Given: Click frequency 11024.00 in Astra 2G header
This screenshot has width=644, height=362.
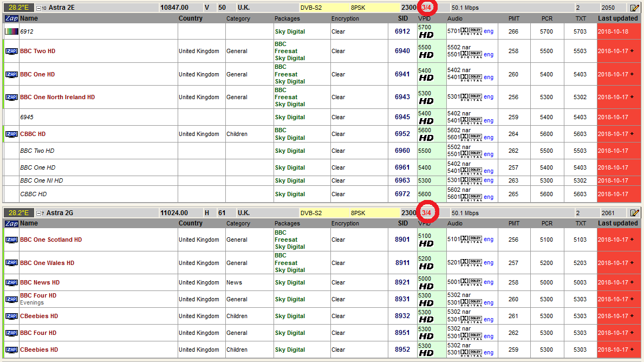Looking at the screenshot, I should coord(174,213).
